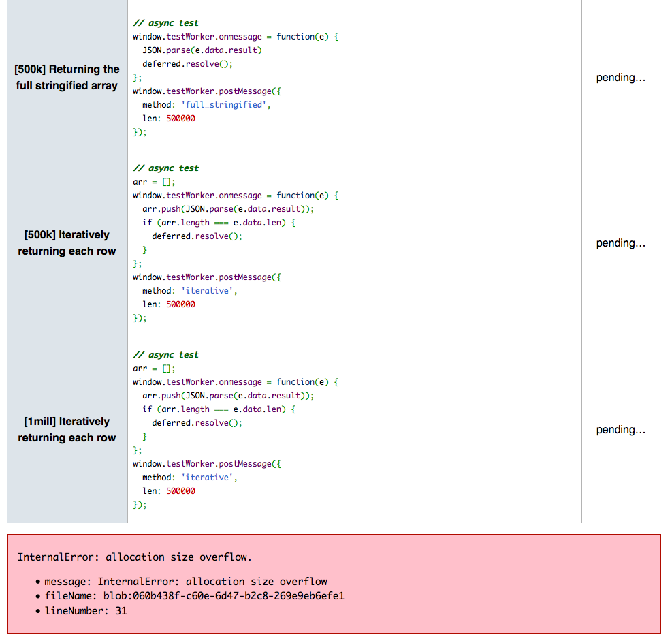Click 'len: 500000' in full stringified code
672x641 pixels.
[x=168, y=119]
